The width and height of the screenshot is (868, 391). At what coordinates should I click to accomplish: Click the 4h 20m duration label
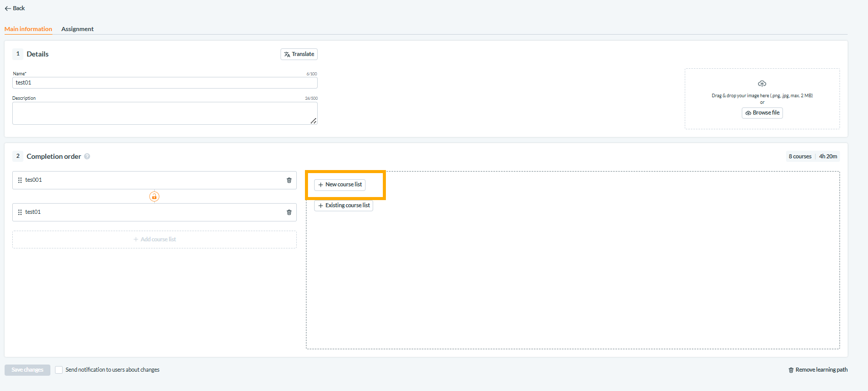[828, 156]
